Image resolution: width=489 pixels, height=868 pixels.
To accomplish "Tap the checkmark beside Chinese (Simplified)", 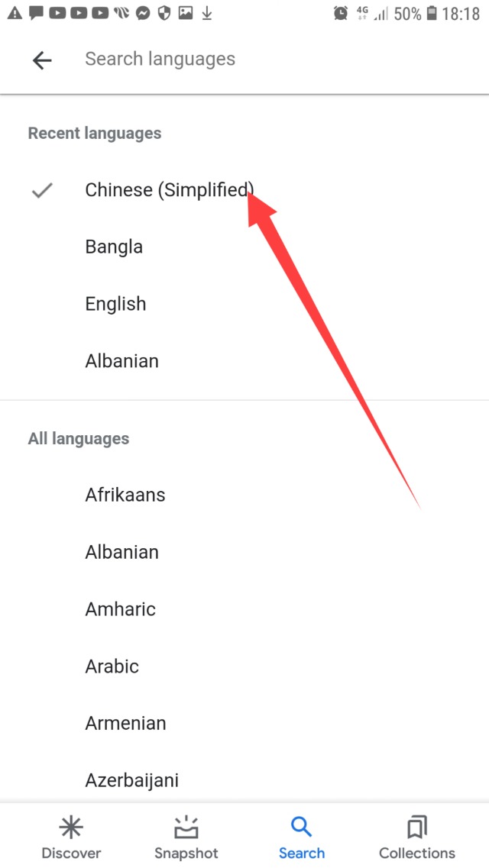I will [42, 190].
